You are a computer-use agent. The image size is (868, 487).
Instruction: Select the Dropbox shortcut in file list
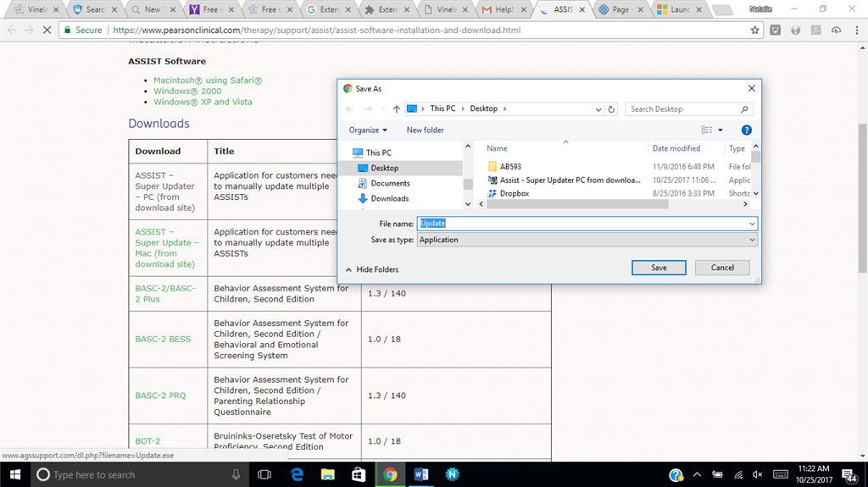click(515, 194)
